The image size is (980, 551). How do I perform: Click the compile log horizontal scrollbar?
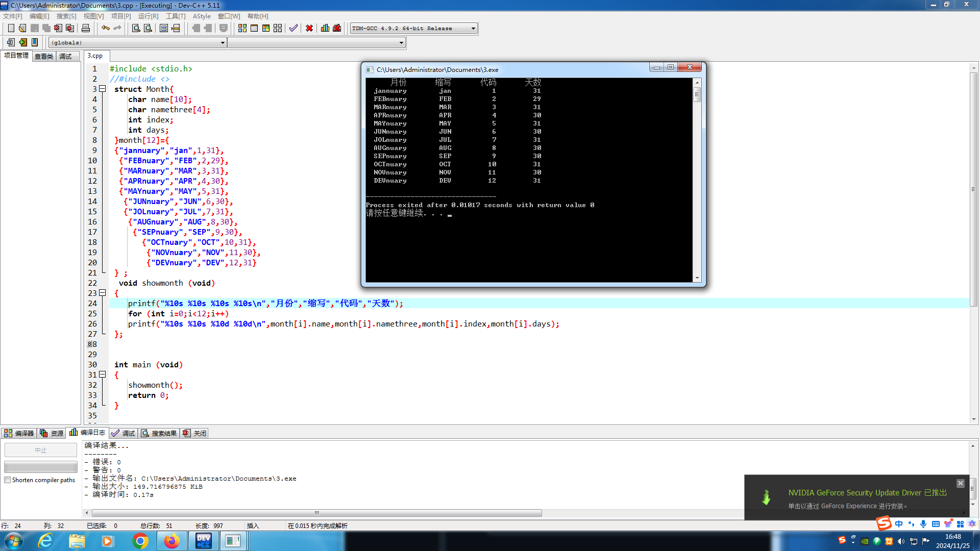316,513
